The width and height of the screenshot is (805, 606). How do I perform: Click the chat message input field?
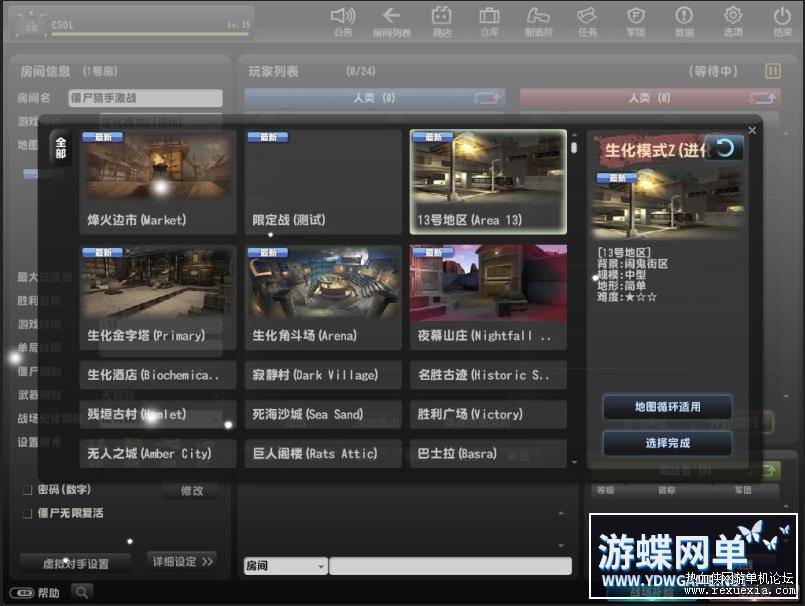click(450, 566)
